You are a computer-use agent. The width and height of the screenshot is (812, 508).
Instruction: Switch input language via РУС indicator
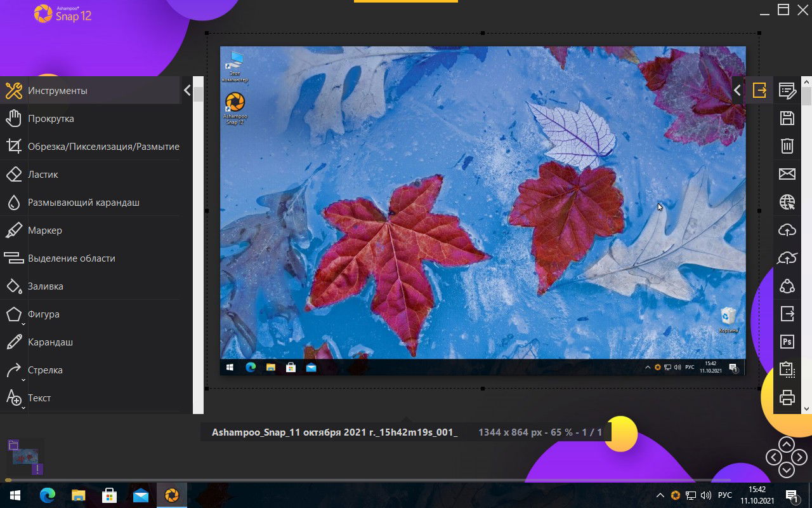click(724, 495)
